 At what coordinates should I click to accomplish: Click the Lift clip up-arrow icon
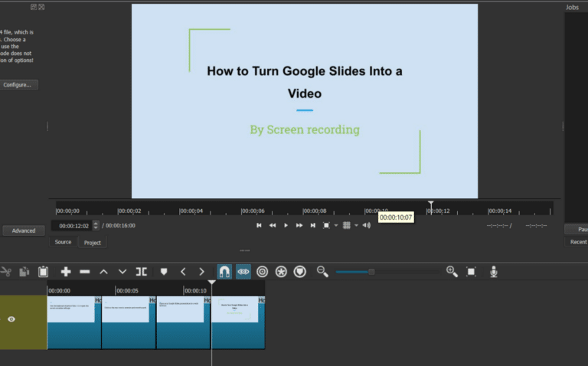pos(103,272)
